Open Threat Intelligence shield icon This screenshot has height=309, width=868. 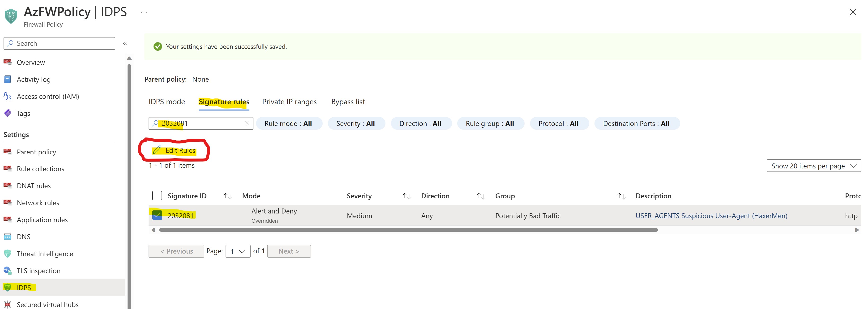(7, 254)
